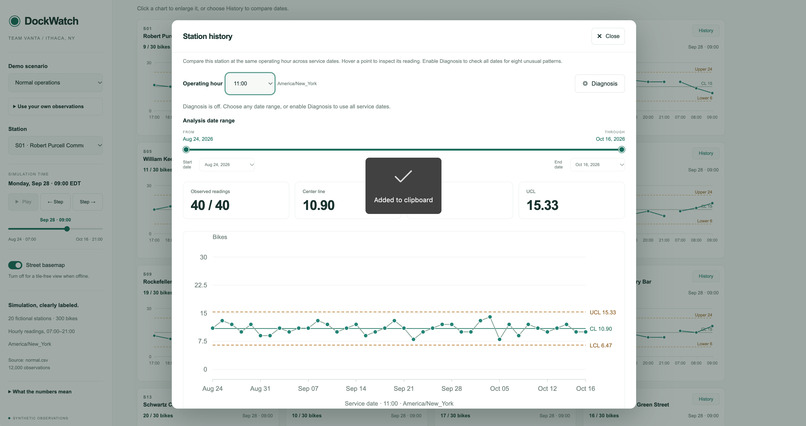The image size is (806, 426).
Task: Click the 16 / 30 bikes text
Action: (x=604, y=416)
